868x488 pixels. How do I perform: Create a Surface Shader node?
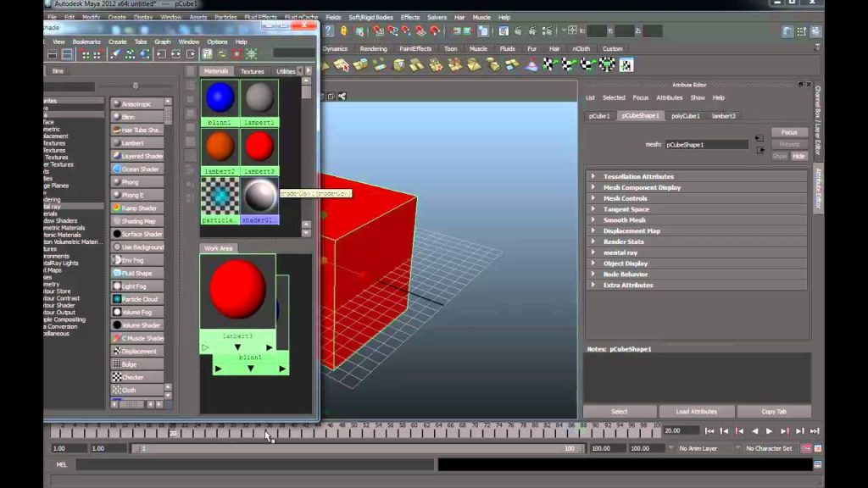click(x=137, y=234)
